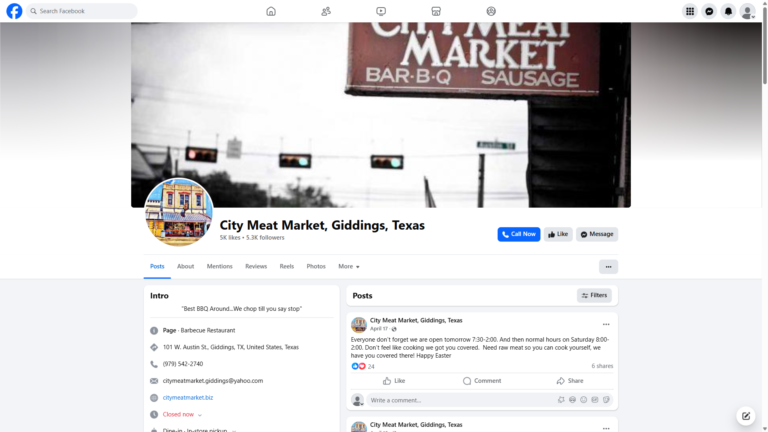The height and width of the screenshot is (432, 768).
Task: Open the Facebook Home icon
Action: click(x=271, y=11)
